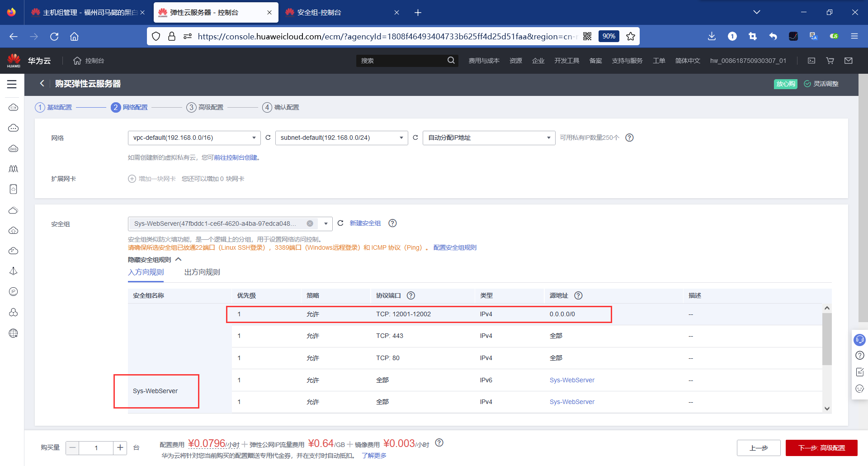The width and height of the screenshot is (868, 466).
Task: Open help next to create security group
Action: pyautogui.click(x=392, y=223)
